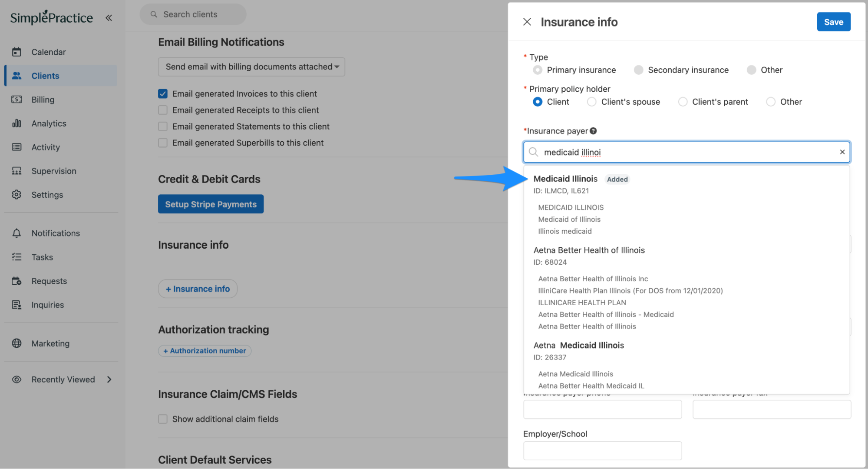Screen dimensions: 868x469
Task: Click the Recently Viewed eye icon
Action: pos(17,379)
